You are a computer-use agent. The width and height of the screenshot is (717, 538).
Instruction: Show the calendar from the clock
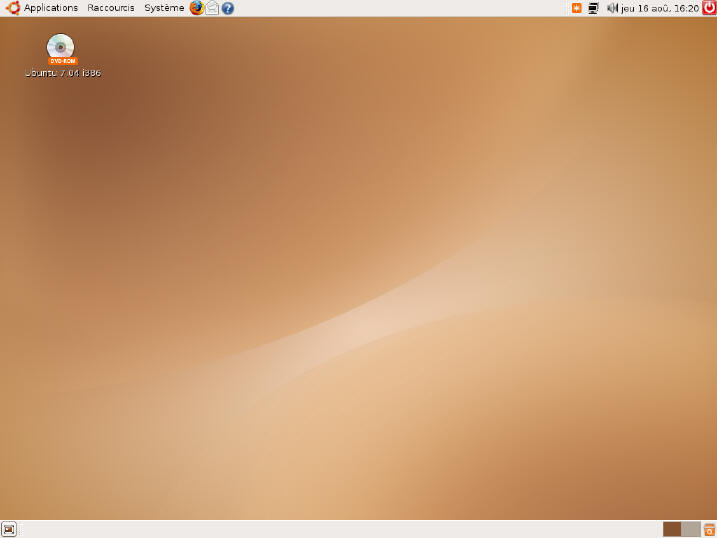[660, 8]
